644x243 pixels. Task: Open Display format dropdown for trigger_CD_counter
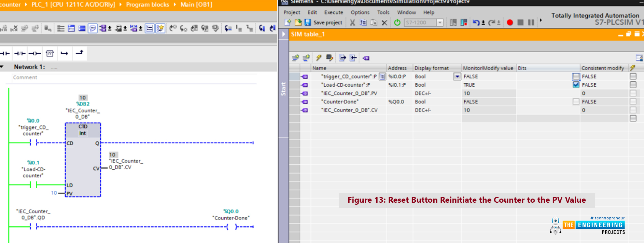(x=457, y=77)
